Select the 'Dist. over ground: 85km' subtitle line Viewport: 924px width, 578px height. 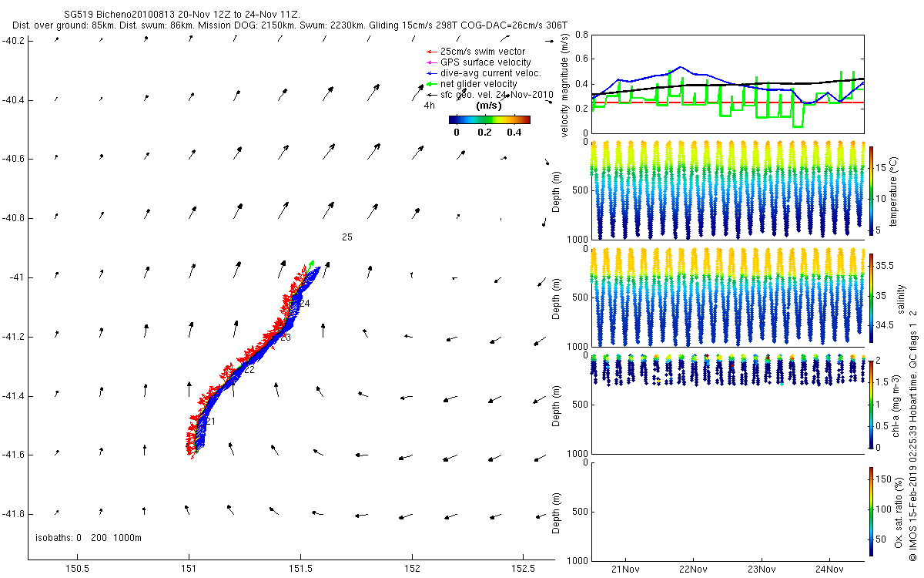(290, 25)
